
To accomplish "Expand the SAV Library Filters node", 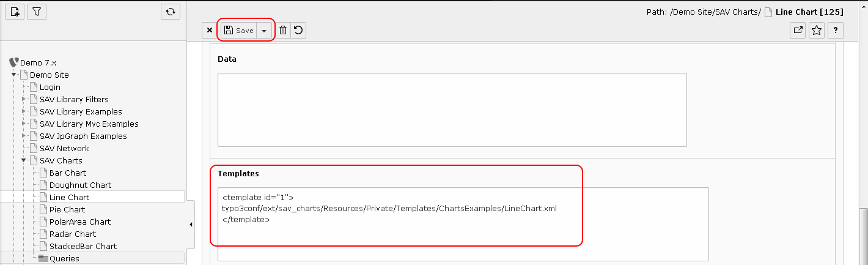I will tap(24, 99).
